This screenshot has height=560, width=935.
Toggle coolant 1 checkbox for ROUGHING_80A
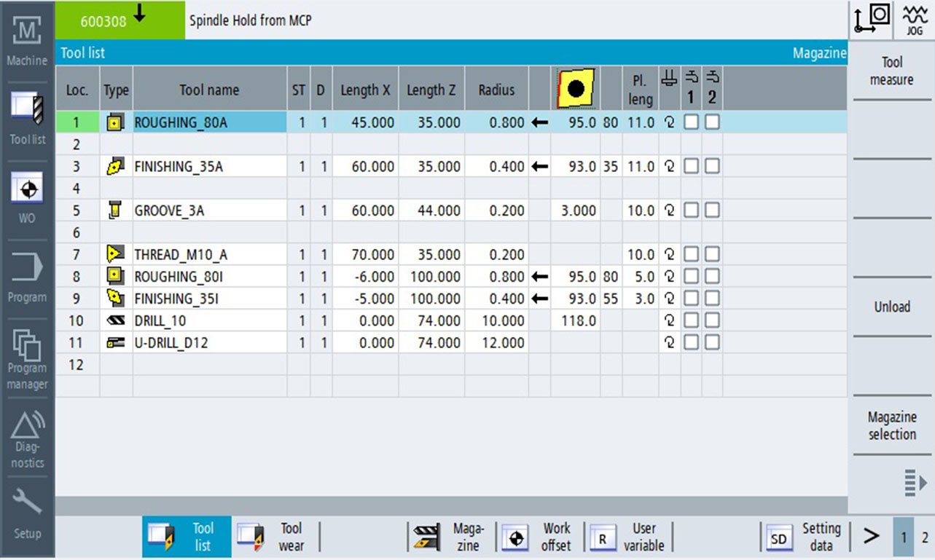(691, 123)
